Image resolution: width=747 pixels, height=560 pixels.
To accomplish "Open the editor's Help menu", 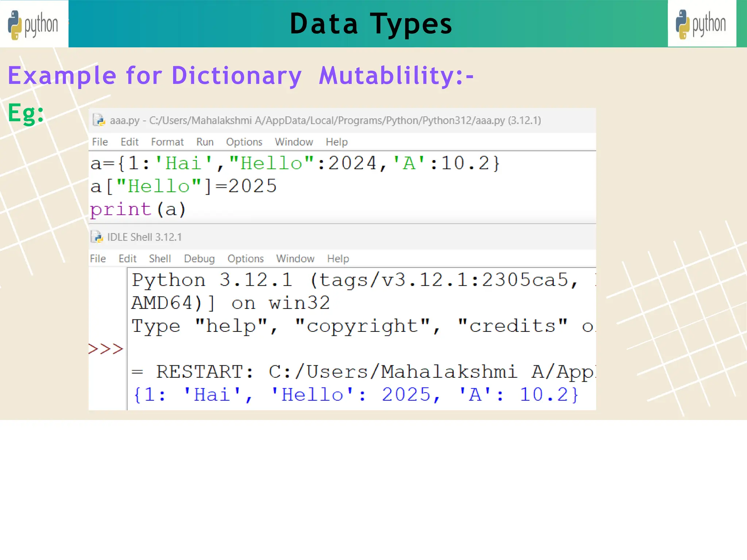I will point(336,142).
